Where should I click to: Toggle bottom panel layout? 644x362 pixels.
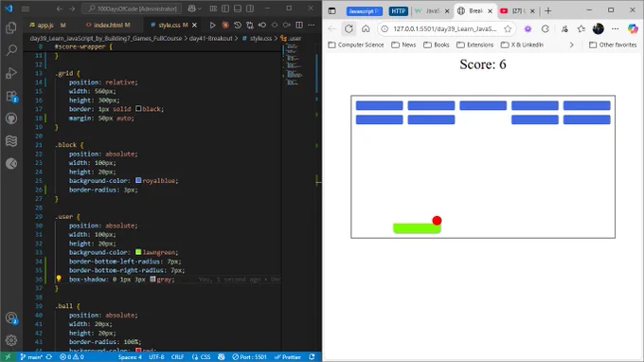238,9
